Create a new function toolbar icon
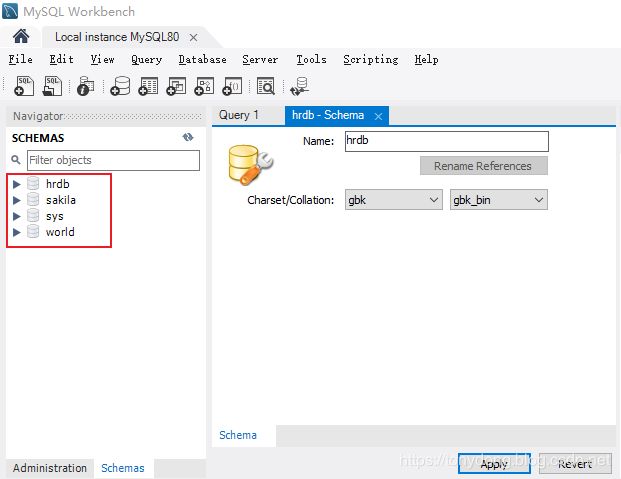Screen dimensions: 621x479 tap(232, 86)
